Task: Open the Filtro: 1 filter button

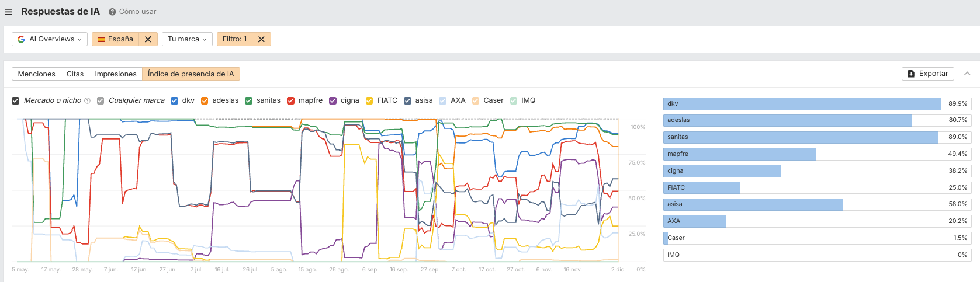Action: (x=234, y=39)
